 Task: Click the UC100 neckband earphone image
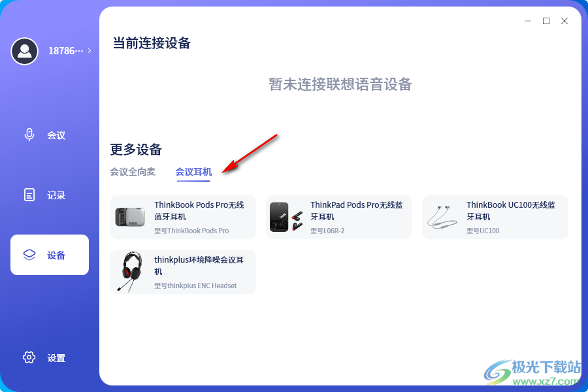[442, 217]
